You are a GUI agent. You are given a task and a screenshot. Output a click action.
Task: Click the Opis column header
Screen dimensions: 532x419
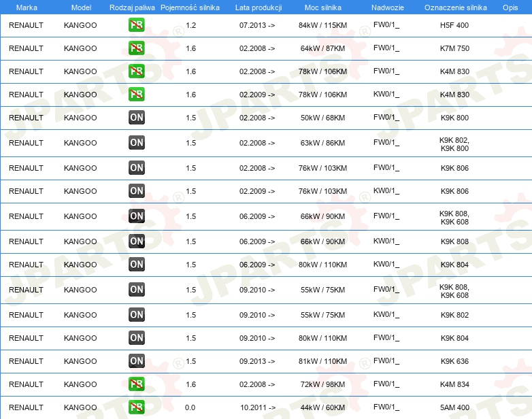tap(510, 7)
